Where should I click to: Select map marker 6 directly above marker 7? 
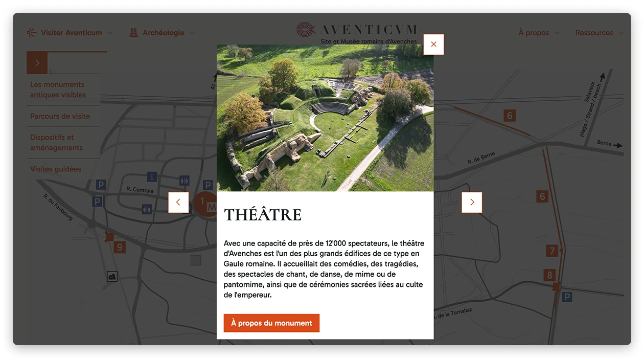click(542, 196)
